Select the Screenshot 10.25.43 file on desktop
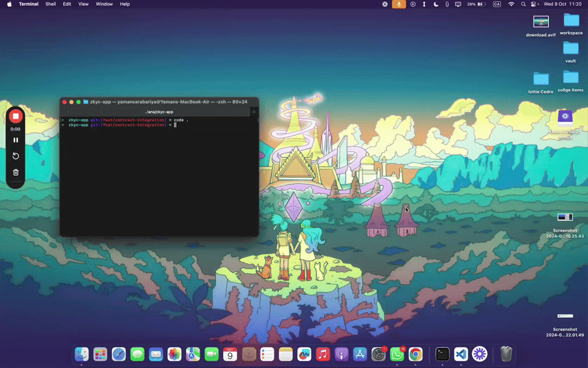Screen dimensions: 588x368 565,225
